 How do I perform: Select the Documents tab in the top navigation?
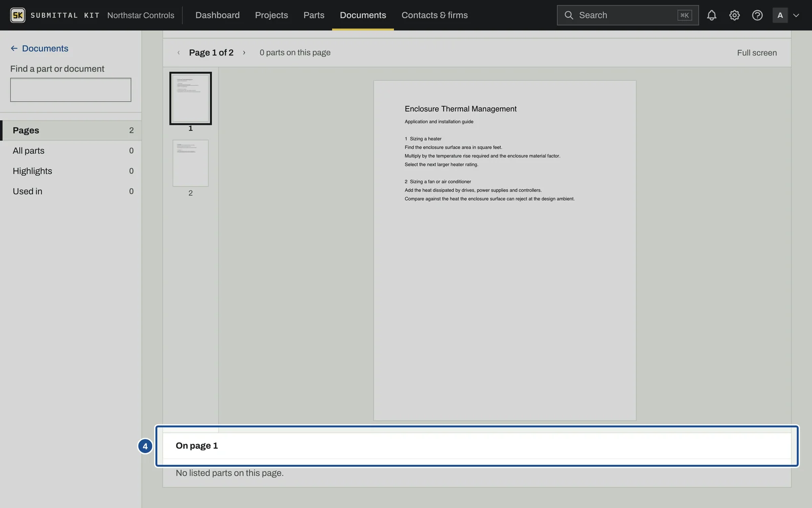[x=363, y=15]
